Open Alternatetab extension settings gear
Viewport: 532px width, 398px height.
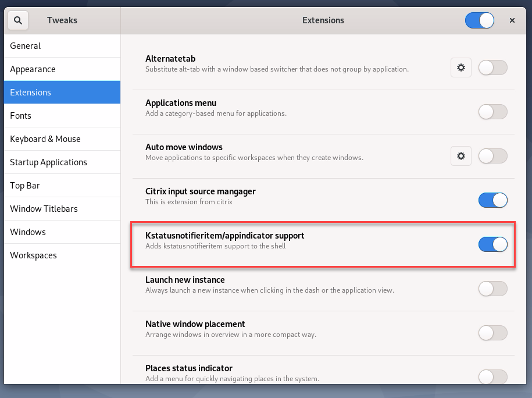tap(460, 67)
